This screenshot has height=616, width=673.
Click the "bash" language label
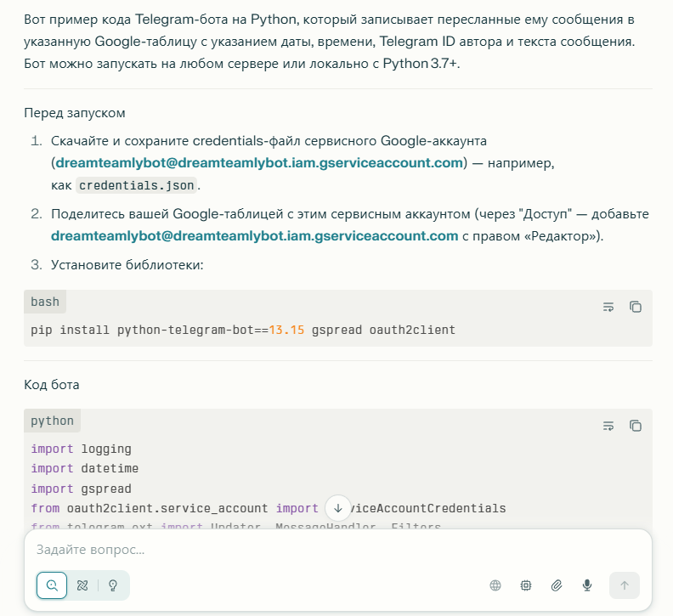click(45, 302)
